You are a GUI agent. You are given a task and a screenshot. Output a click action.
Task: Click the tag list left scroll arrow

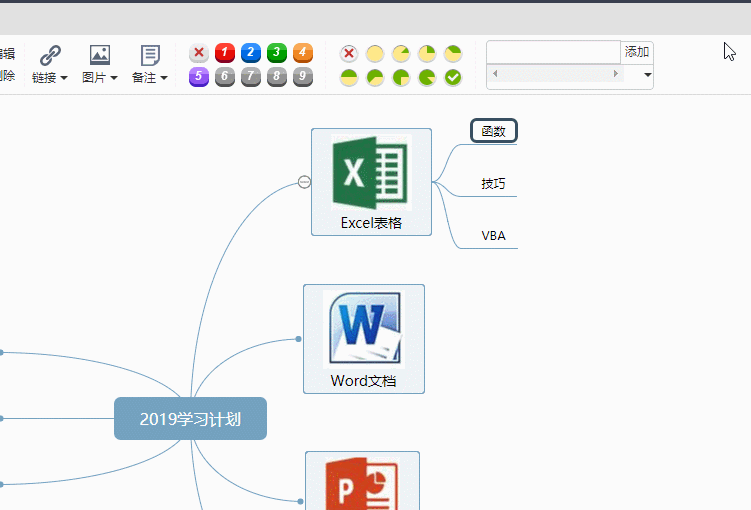tap(495, 74)
